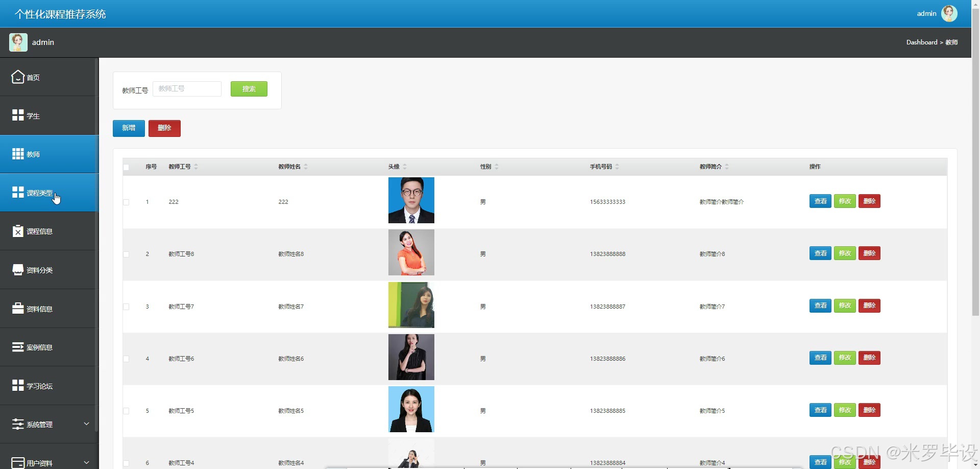Sort by 头像 column arrows
The image size is (980, 469).
(x=405, y=167)
